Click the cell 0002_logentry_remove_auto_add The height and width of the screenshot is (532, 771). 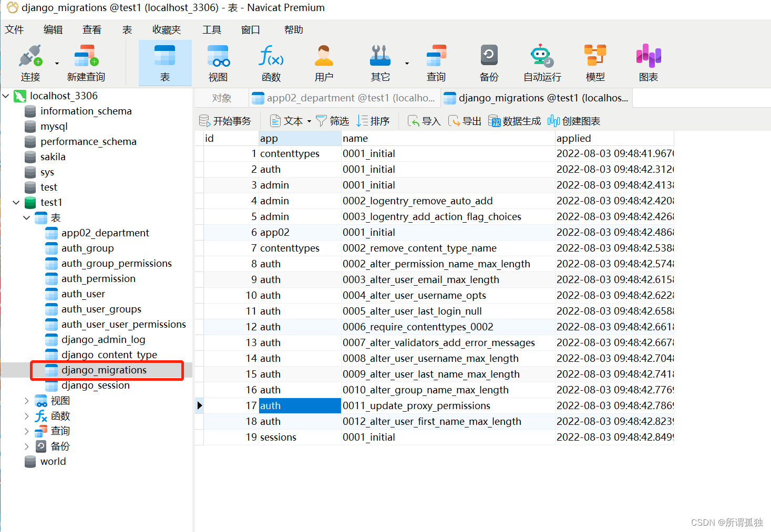tap(448, 201)
